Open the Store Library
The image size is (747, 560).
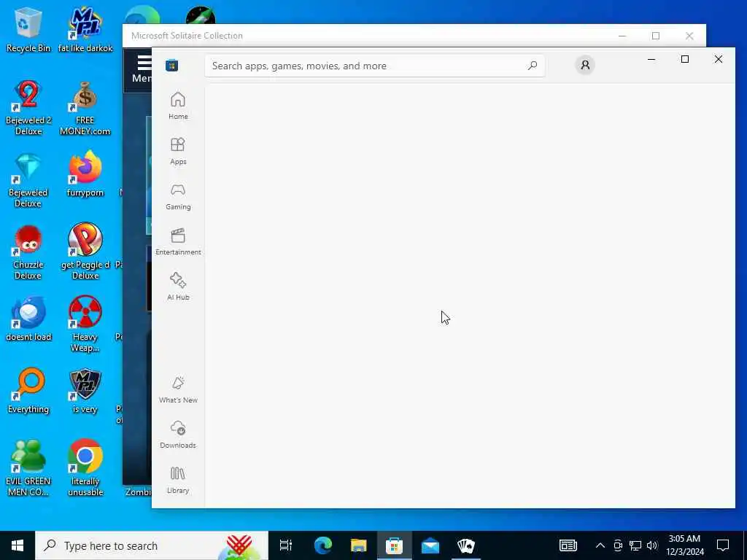click(178, 480)
